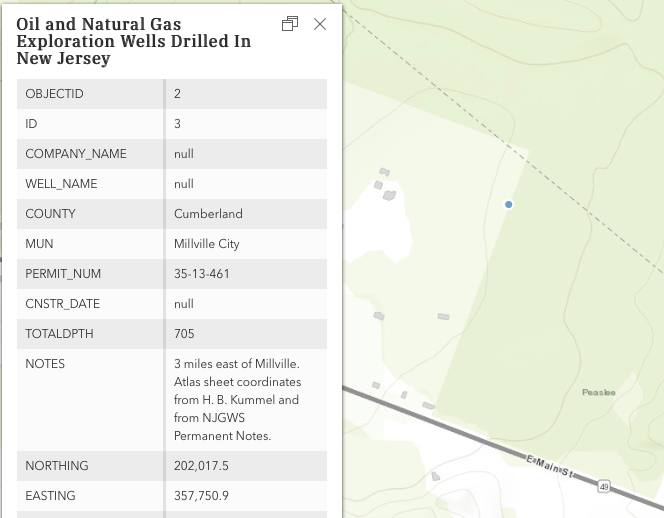Select the EASTING value 357,750.9
The height and width of the screenshot is (518, 664).
[201, 496]
